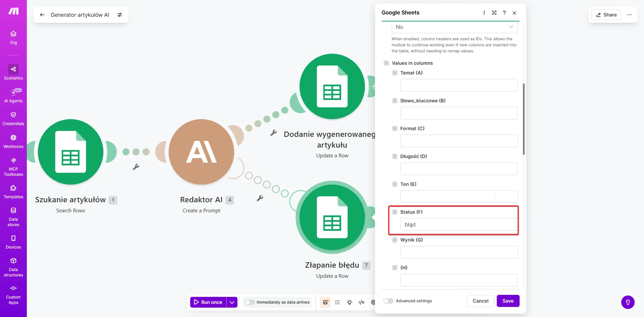This screenshot has width=644, height=317.
Task: Open the column headers No dropdown
Action: (454, 27)
